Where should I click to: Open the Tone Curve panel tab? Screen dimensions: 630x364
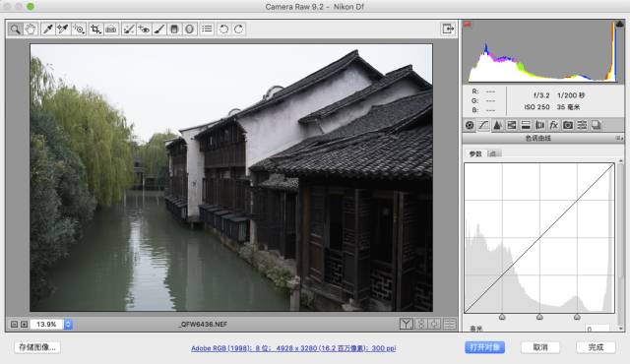click(483, 125)
